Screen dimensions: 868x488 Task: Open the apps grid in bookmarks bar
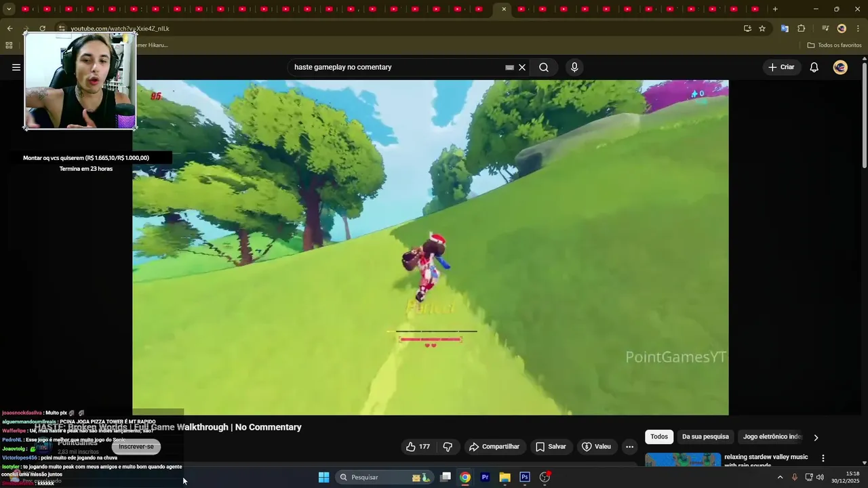[x=9, y=45]
